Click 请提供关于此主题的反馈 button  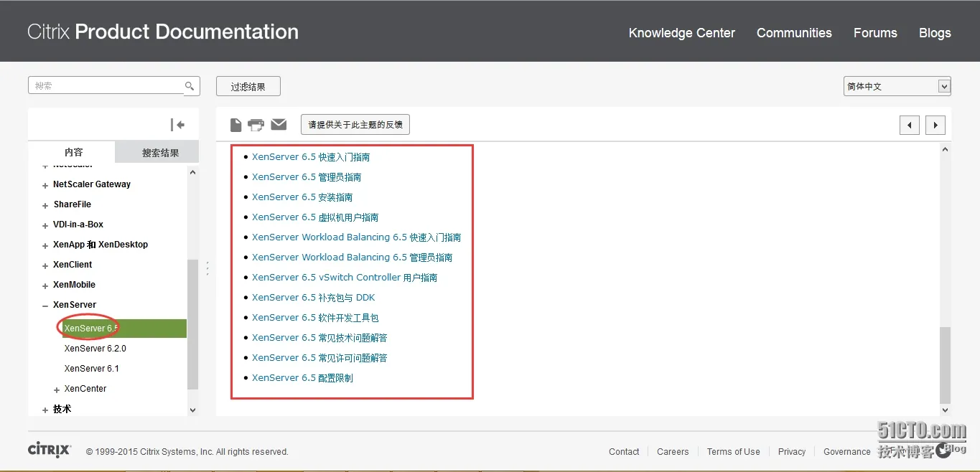coord(355,124)
